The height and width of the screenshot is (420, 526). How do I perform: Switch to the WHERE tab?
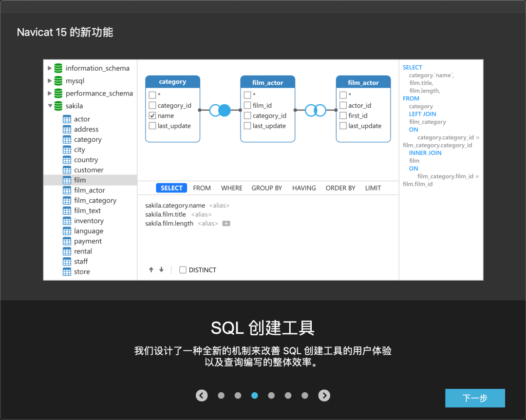pos(231,188)
